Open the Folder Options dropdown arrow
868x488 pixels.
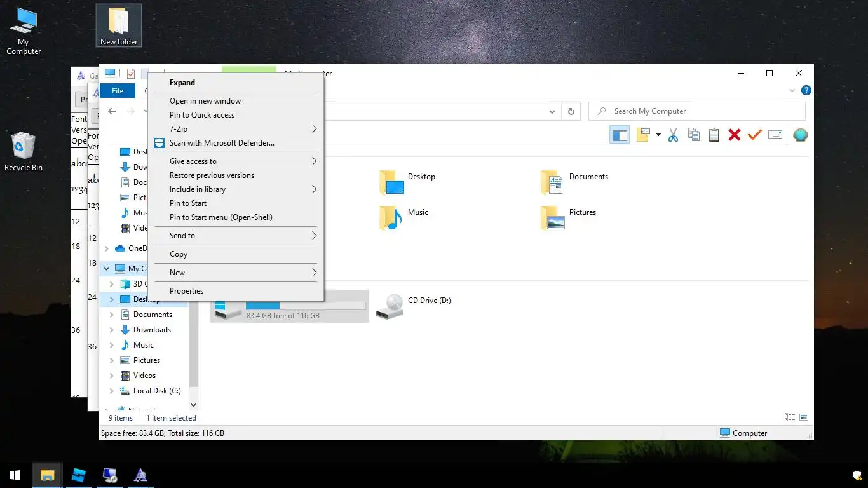point(658,135)
